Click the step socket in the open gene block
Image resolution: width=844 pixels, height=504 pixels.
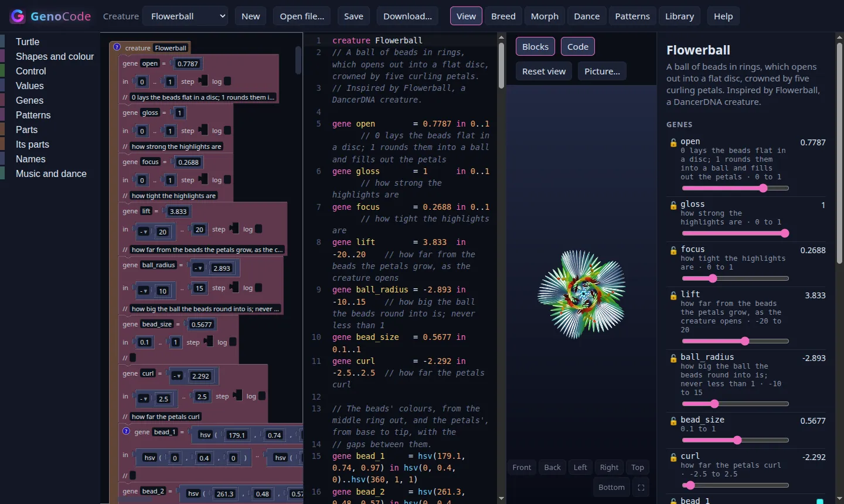[203, 80]
